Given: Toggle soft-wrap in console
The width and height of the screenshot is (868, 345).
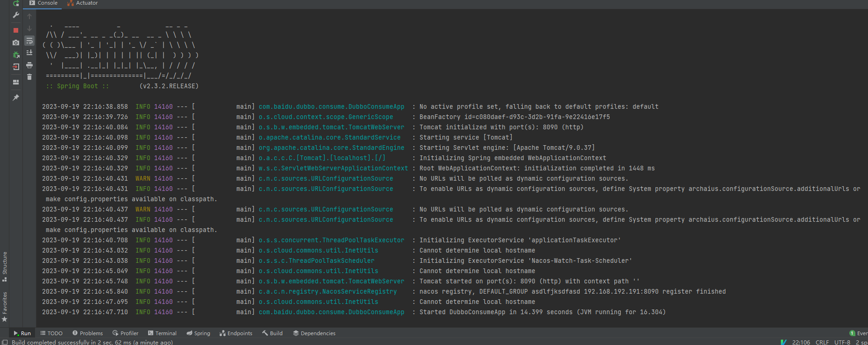Looking at the screenshot, I should [29, 41].
